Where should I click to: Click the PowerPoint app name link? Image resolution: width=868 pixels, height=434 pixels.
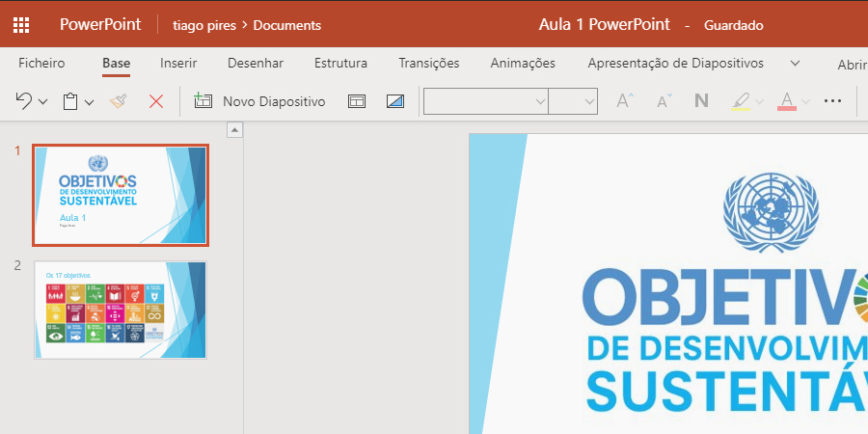coord(100,25)
